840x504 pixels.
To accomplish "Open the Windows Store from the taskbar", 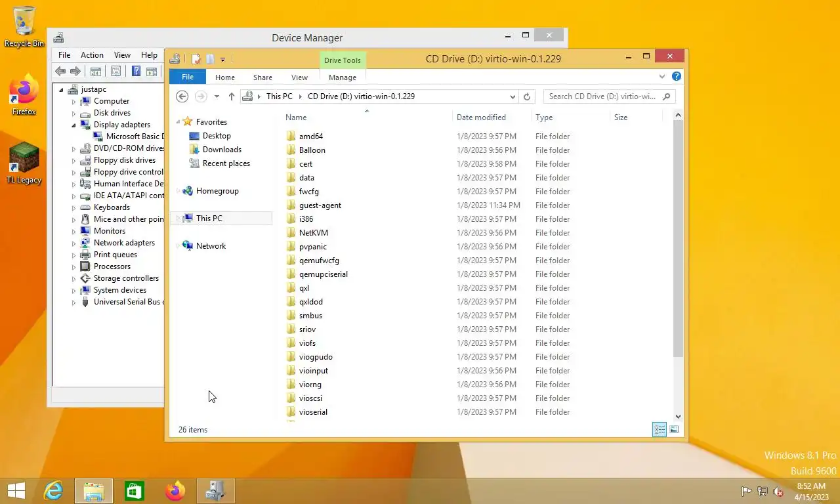I will (135, 491).
